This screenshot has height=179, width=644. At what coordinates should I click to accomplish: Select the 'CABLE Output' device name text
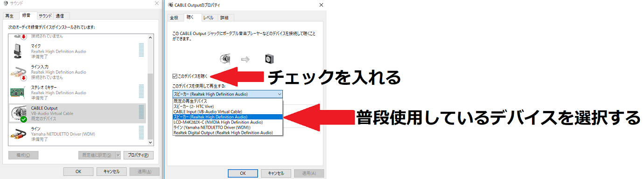pyautogui.click(x=44, y=108)
